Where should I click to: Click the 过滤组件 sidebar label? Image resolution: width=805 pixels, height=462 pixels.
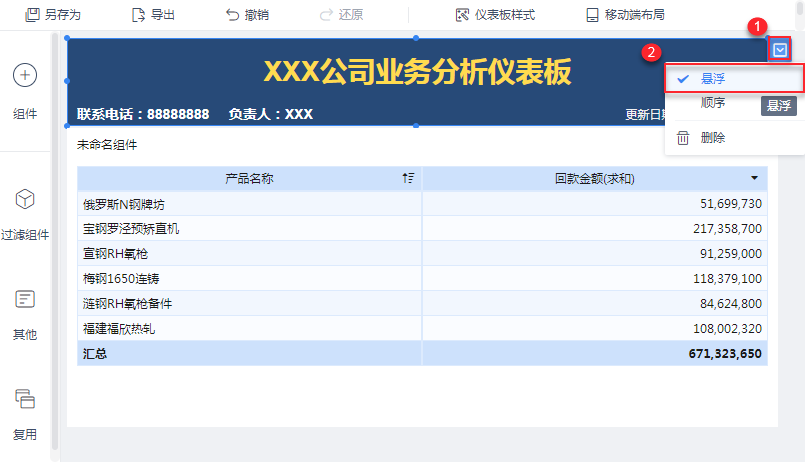coord(25,235)
